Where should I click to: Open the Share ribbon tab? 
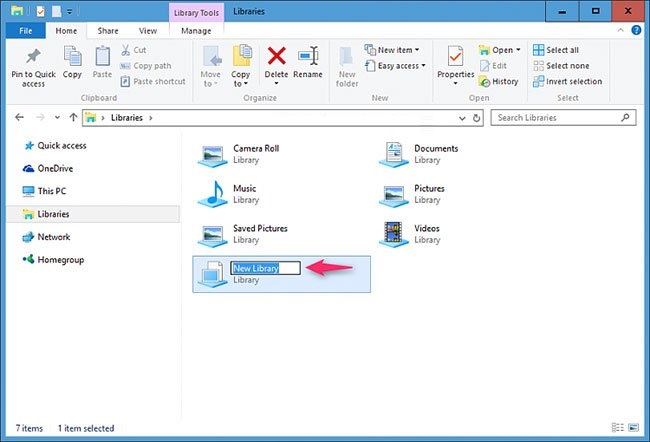point(108,31)
